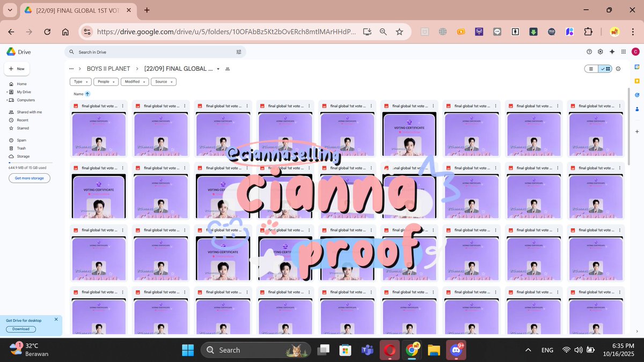The image size is (644, 362).
Task: Switch to list layout view
Action: tap(591, 69)
